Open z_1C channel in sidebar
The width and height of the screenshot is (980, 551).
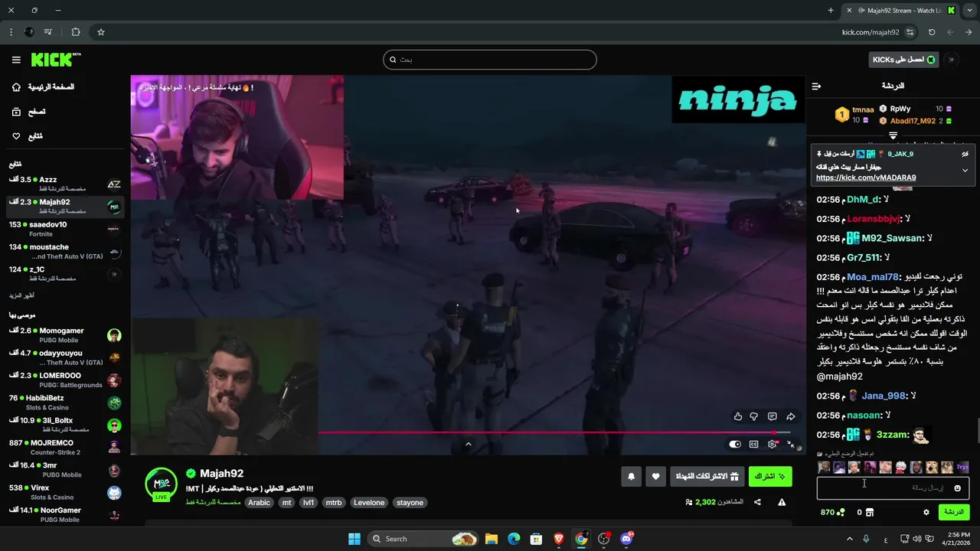(64, 274)
